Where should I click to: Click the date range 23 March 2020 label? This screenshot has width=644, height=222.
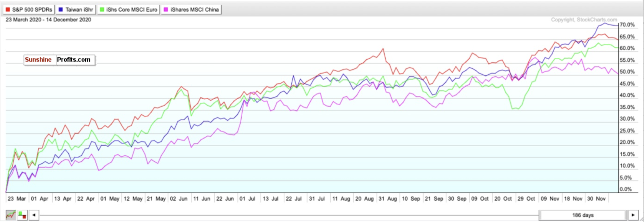pyautogui.click(x=48, y=20)
